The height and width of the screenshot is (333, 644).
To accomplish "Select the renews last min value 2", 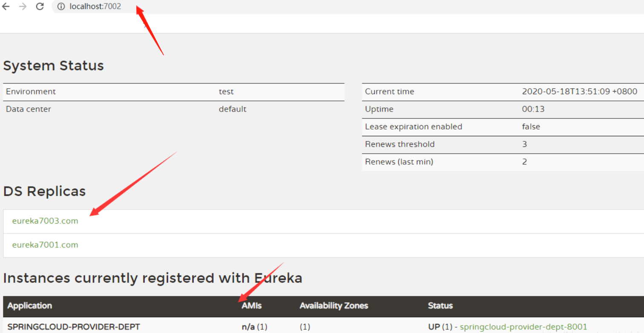I will (525, 162).
